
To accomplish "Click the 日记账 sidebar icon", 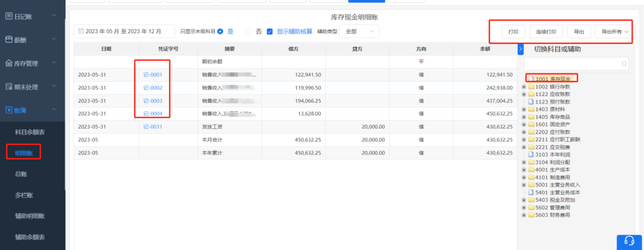I will [x=8, y=16].
